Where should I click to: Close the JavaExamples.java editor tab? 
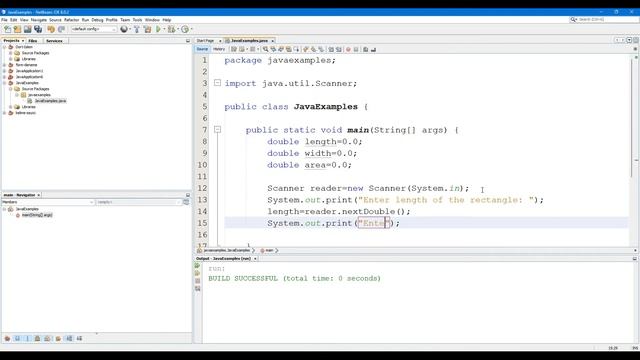tap(273, 41)
